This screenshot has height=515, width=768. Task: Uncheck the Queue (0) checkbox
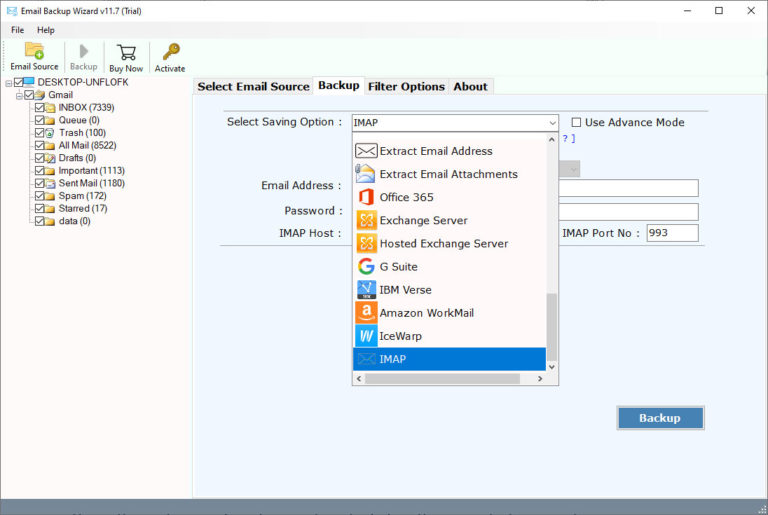(40, 120)
